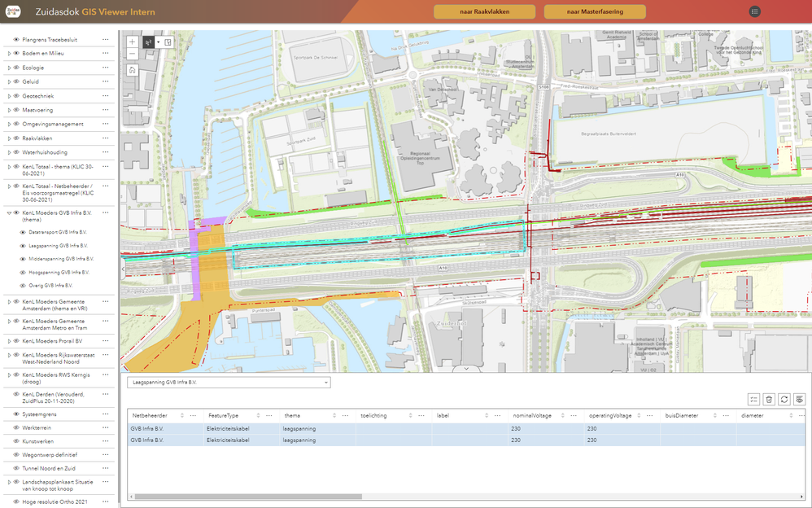Hide Laagspanning GVB Infra B.V. layer
This screenshot has height=508, width=812.
(23, 246)
